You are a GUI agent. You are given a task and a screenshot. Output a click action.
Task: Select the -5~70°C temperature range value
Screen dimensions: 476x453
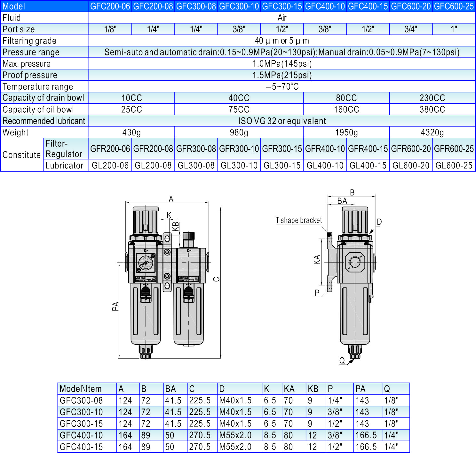click(282, 87)
